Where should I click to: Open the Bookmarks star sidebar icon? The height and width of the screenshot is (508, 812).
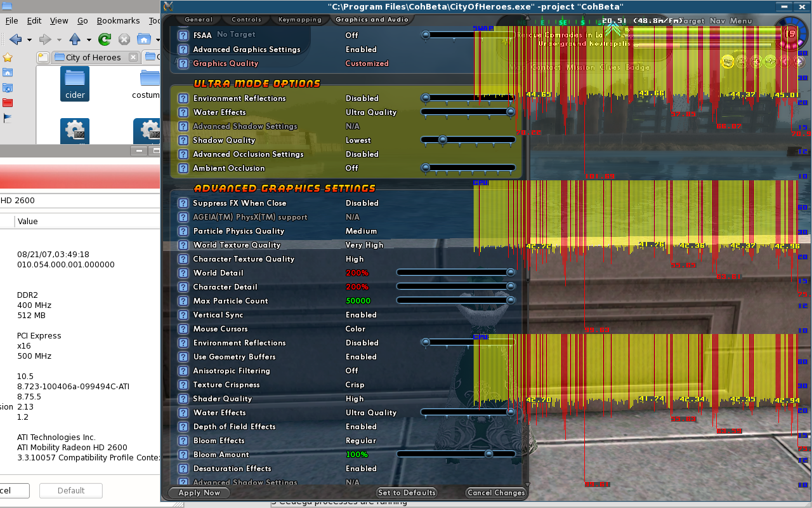pyautogui.click(x=8, y=58)
